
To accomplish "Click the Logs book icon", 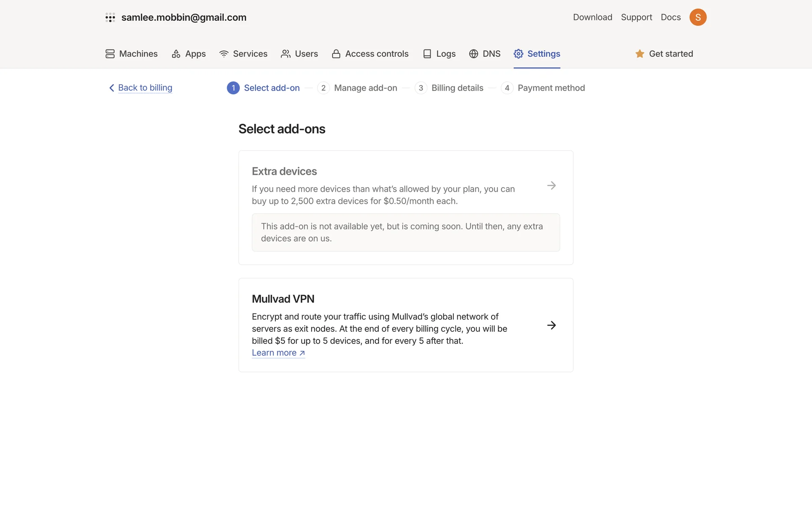I will click(x=427, y=54).
